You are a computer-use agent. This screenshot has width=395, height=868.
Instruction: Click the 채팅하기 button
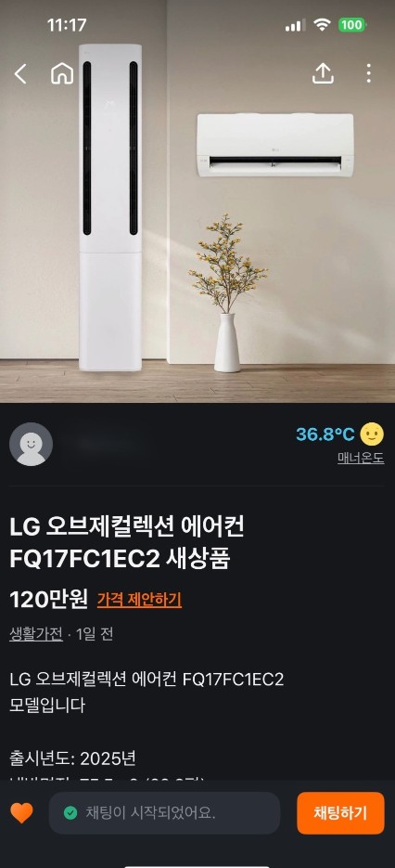click(340, 812)
